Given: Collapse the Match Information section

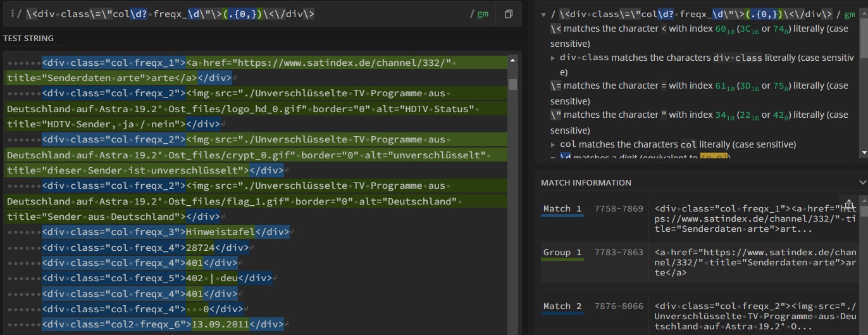Looking at the screenshot, I should (x=862, y=182).
